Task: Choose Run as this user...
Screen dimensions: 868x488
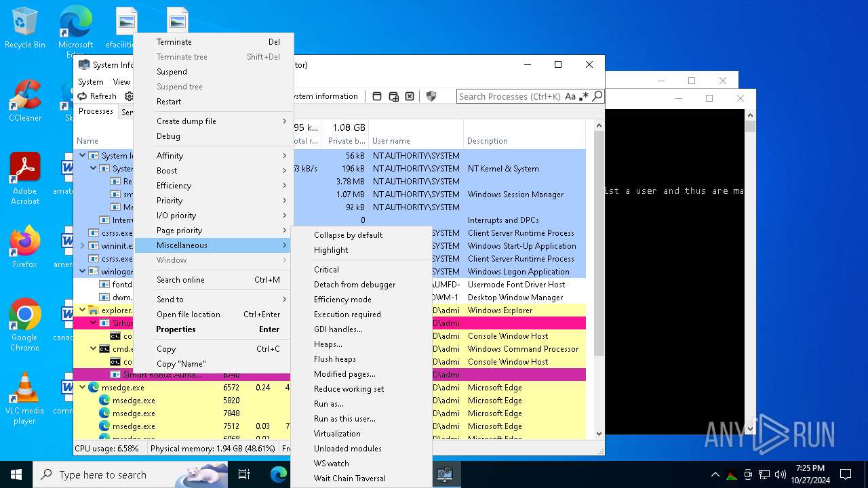Action: click(x=361, y=419)
